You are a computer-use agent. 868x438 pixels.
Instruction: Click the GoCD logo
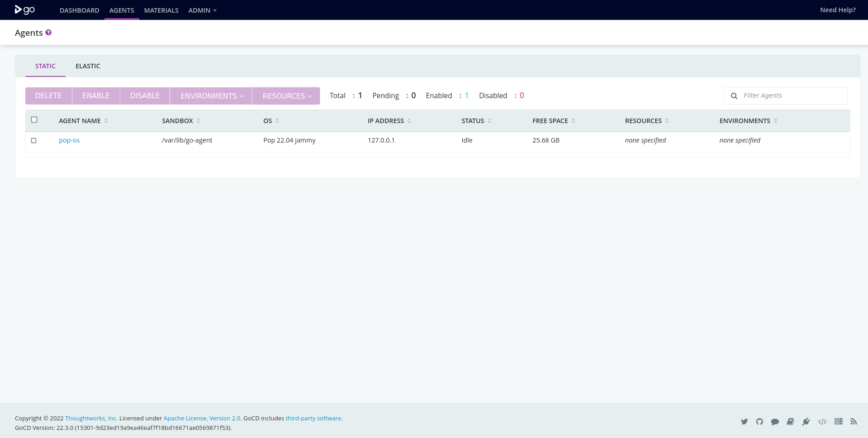pyautogui.click(x=25, y=10)
